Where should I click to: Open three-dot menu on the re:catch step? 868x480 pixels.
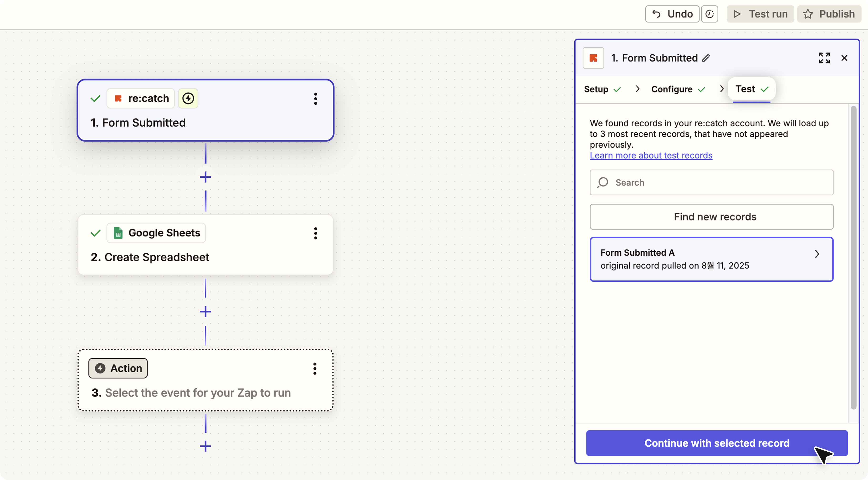(315, 99)
